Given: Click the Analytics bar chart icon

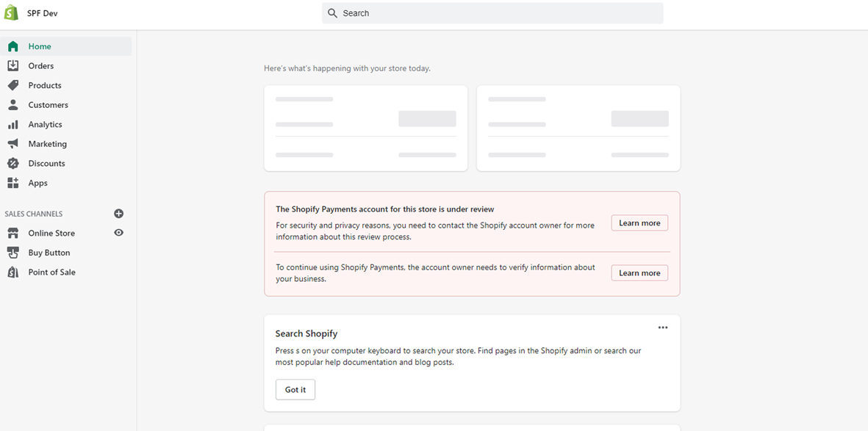Looking at the screenshot, I should 12,125.
